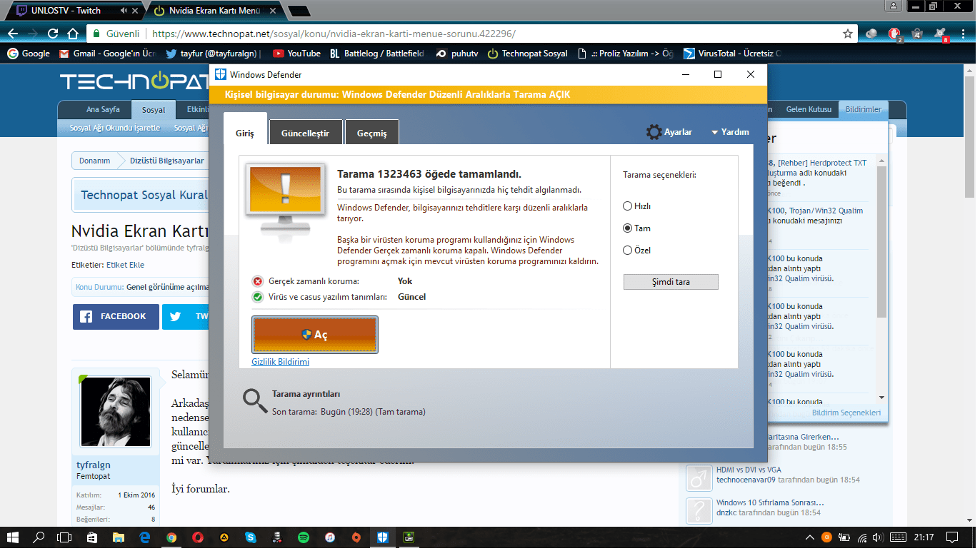Click the Donanım breadcrumb

(95, 161)
